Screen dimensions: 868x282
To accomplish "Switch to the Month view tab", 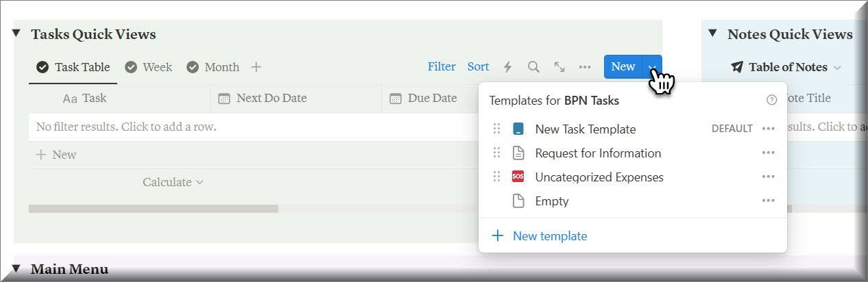I will coord(213,67).
